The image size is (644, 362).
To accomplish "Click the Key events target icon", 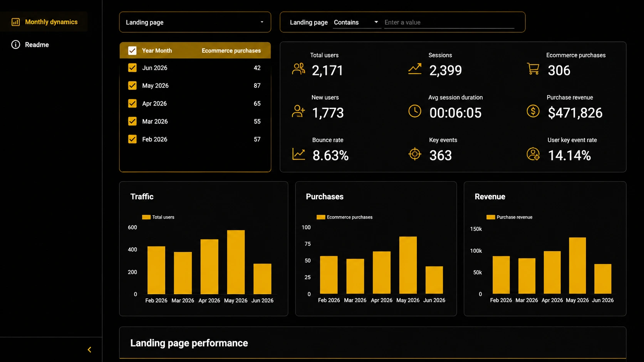I will [x=415, y=154].
